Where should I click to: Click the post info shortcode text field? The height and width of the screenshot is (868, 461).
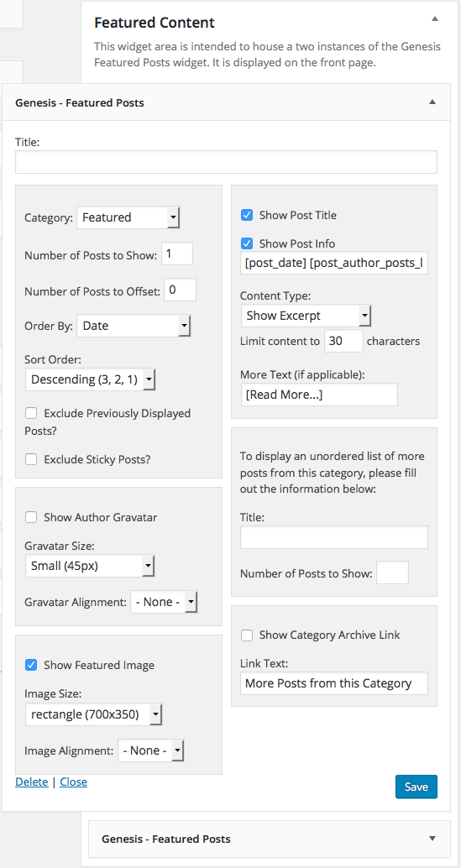pyautogui.click(x=334, y=264)
